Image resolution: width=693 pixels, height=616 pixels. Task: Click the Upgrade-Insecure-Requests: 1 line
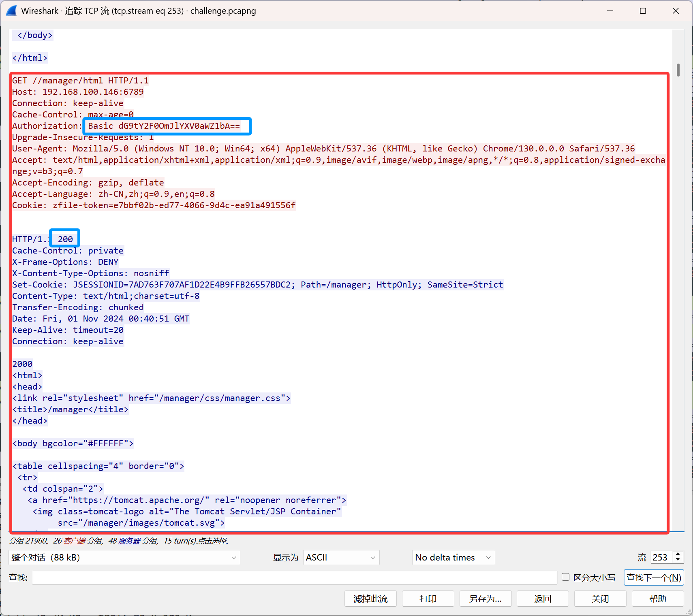pyautogui.click(x=83, y=137)
